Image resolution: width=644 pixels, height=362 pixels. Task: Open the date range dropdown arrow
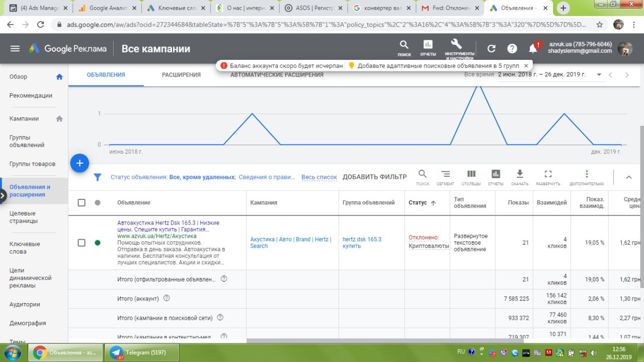point(599,75)
